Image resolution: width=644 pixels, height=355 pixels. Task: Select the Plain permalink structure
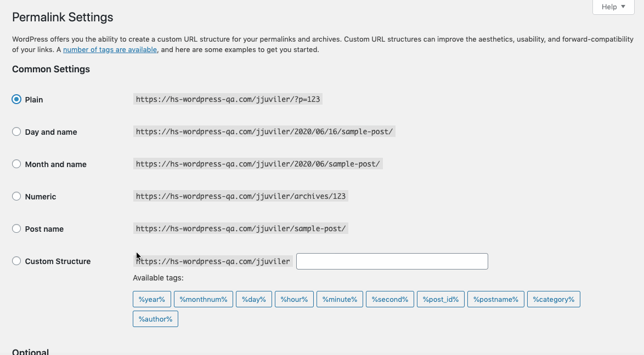tap(16, 99)
